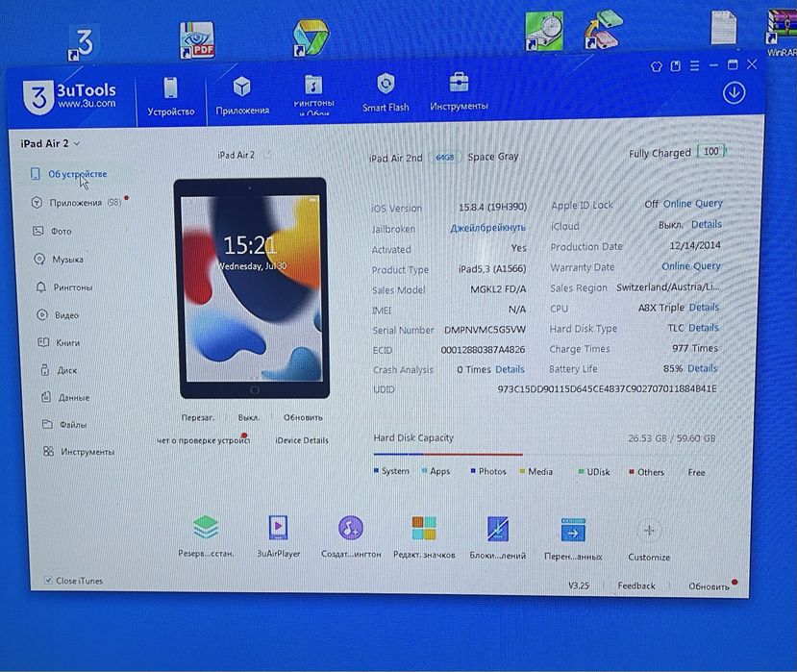Open device verification report link
Image resolution: width=797 pixels, height=672 pixels.
tap(203, 440)
